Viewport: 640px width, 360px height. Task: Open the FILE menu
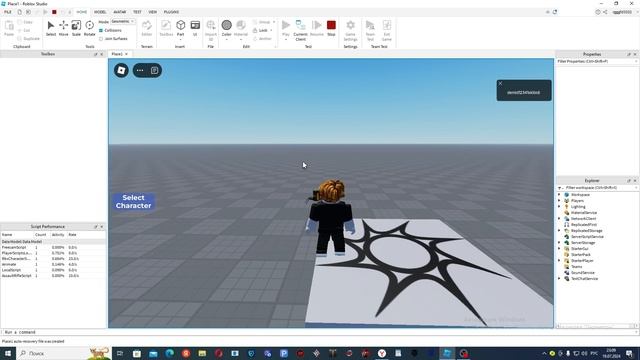(8, 12)
